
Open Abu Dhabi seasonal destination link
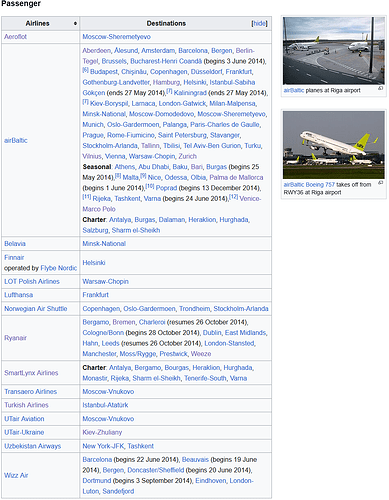(x=154, y=167)
